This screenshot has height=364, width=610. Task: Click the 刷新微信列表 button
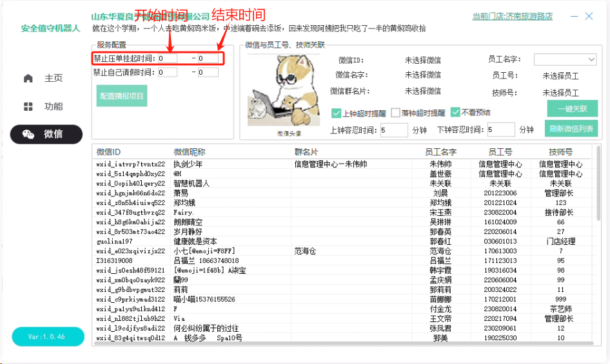point(571,128)
